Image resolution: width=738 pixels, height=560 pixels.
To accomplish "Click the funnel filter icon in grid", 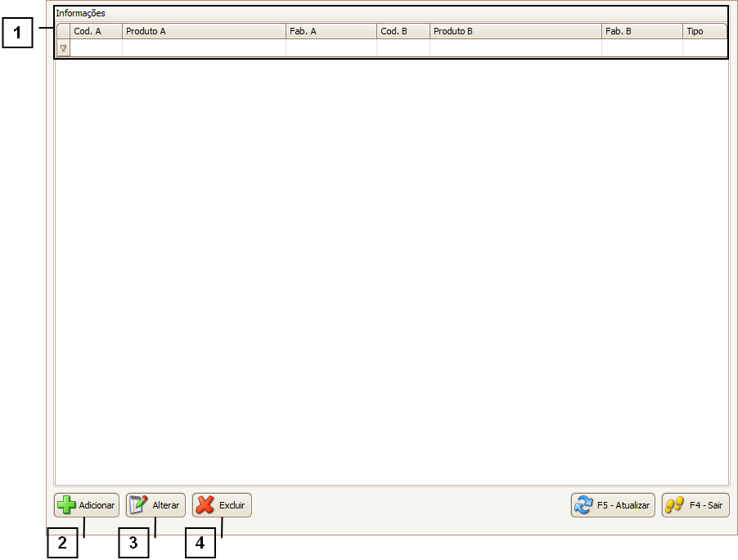I will pyautogui.click(x=63, y=48).
